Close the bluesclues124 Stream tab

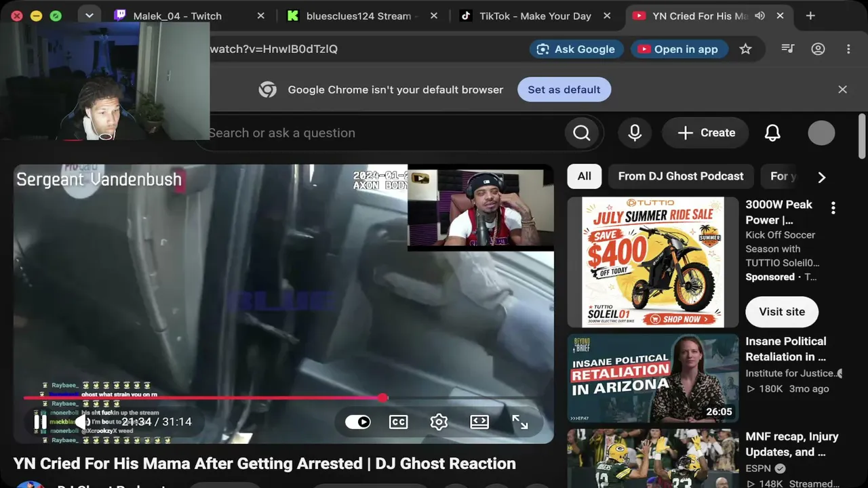[x=433, y=16]
